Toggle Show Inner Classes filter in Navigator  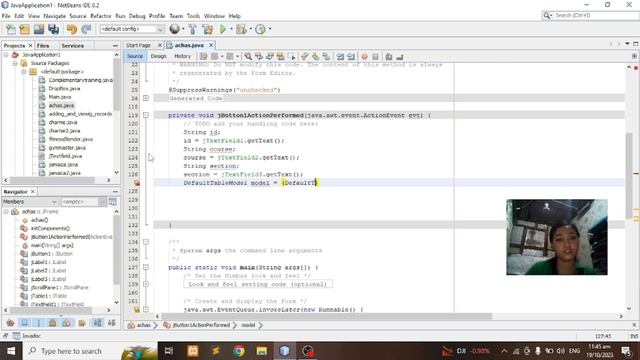[67, 323]
